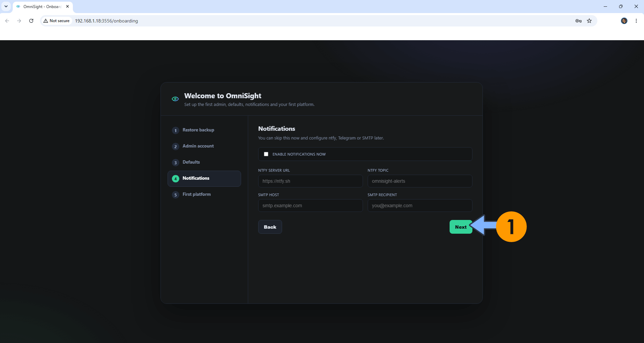Restore down the browser window

pos(621,6)
